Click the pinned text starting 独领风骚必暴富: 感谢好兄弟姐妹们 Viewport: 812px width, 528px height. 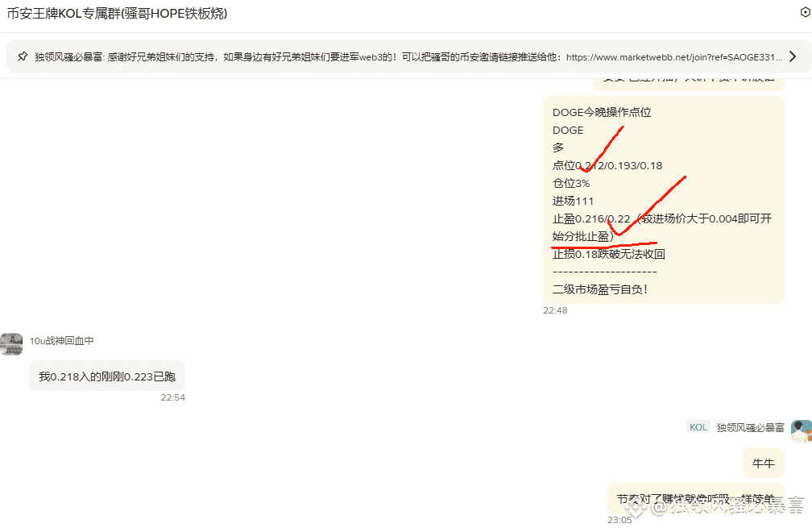point(408,57)
